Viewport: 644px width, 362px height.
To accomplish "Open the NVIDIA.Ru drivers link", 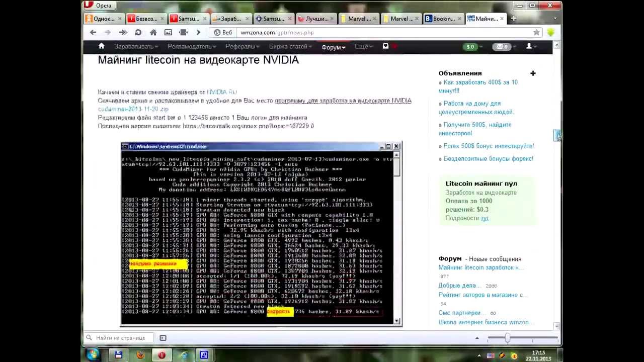I will point(221,92).
